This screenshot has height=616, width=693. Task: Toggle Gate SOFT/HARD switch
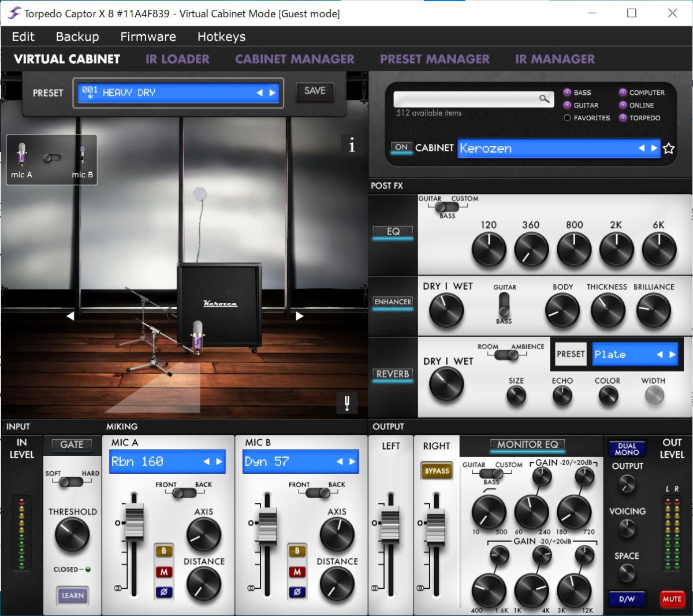pyautogui.click(x=72, y=482)
